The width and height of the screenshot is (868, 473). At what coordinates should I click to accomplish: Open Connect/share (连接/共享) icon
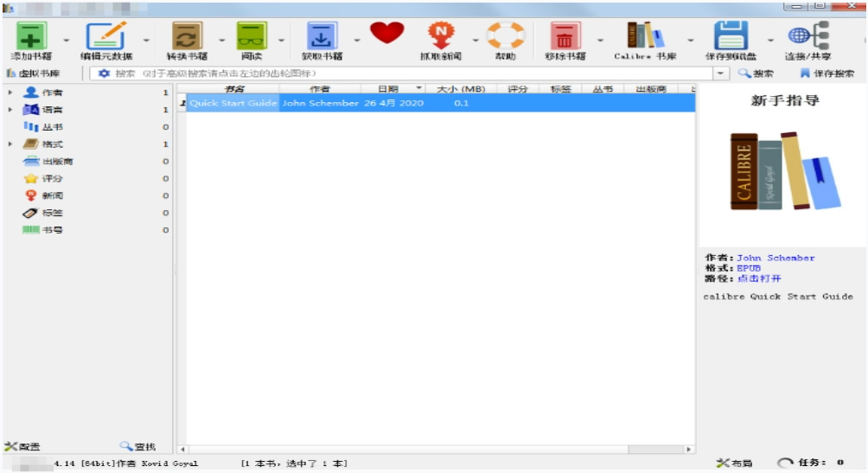tap(808, 36)
